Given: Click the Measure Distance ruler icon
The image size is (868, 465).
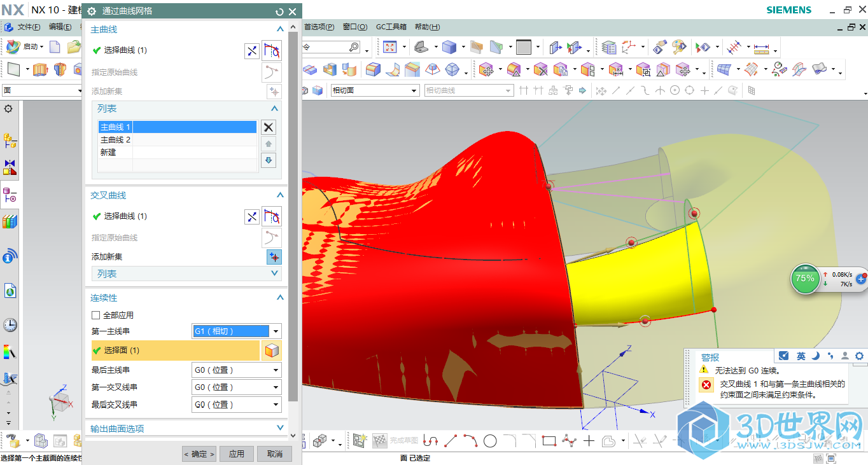Looking at the screenshot, I should click(762, 48).
